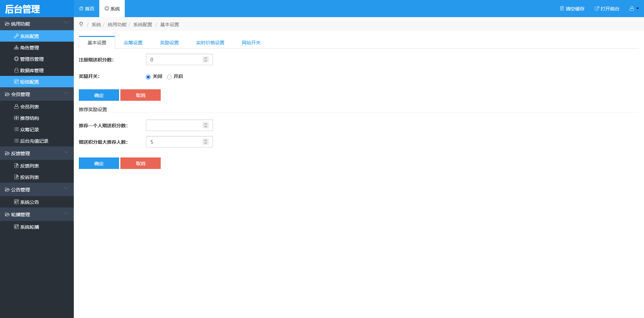Click the edit icon beside 系统轮播
Image resolution: width=644 pixels, height=318 pixels.
[x=16, y=227]
